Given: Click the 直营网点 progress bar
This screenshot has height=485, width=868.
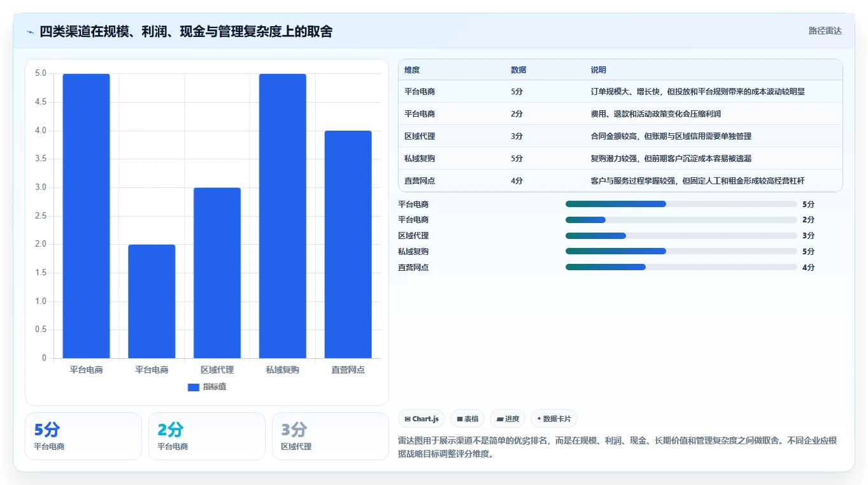Looking at the screenshot, I should (681, 267).
